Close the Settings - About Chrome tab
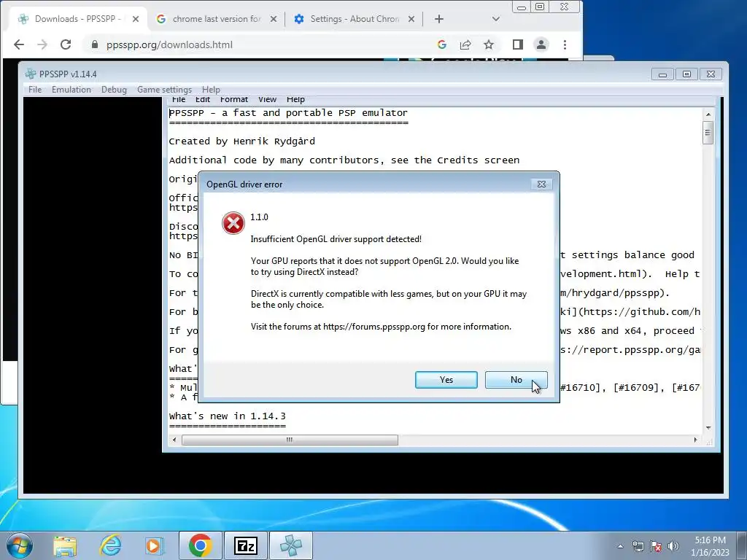 point(411,19)
